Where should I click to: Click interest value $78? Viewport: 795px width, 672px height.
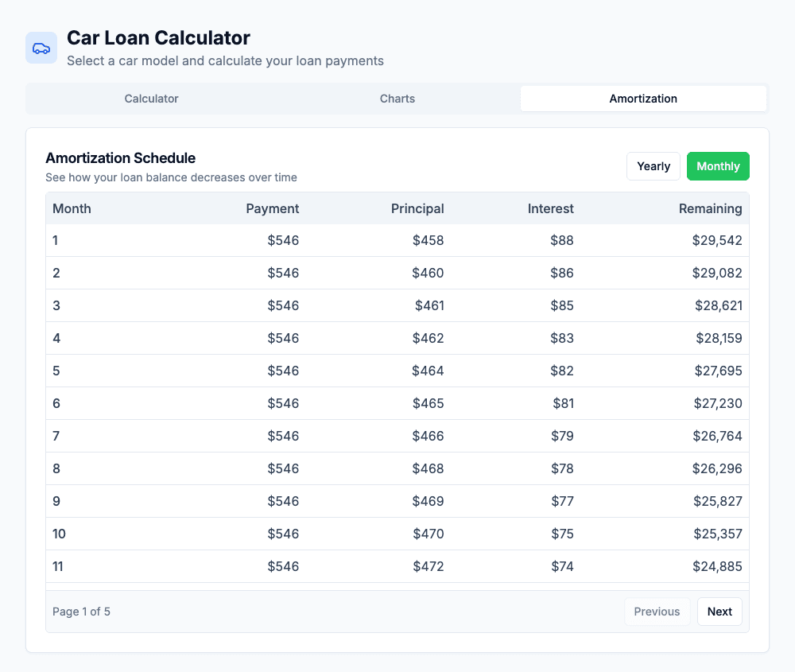[x=562, y=468]
